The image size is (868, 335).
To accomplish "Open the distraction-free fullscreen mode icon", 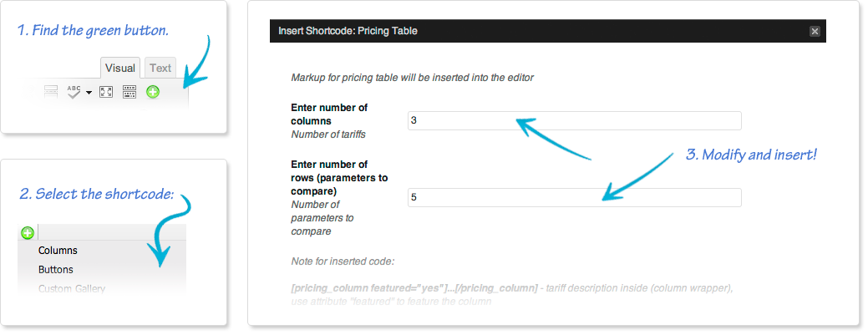I will [x=106, y=92].
